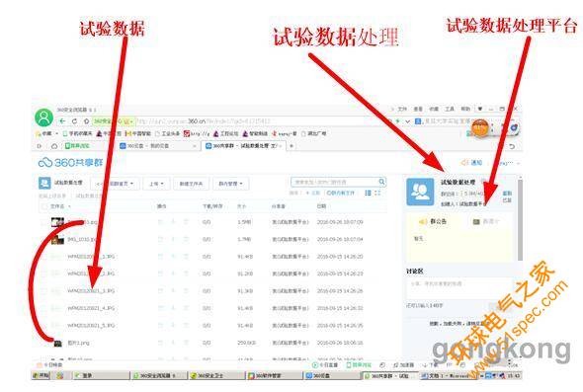Go back with the browser back arrow
The image size is (583, 392).
pos(62,121)
